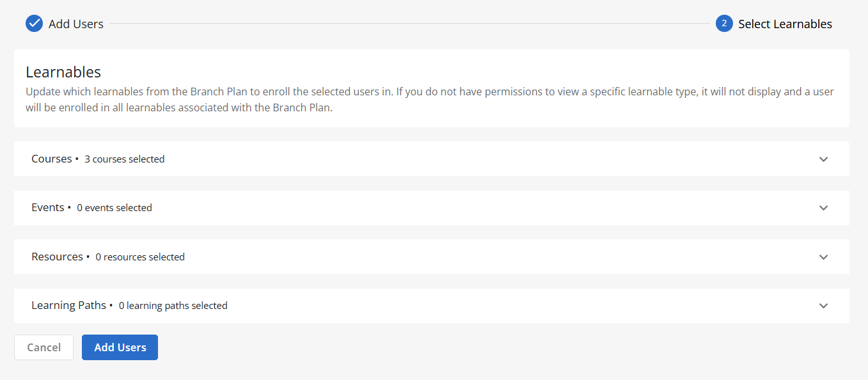Open the Courses panel header
Viewport: 868px width, 380px height.
(432, 159)
